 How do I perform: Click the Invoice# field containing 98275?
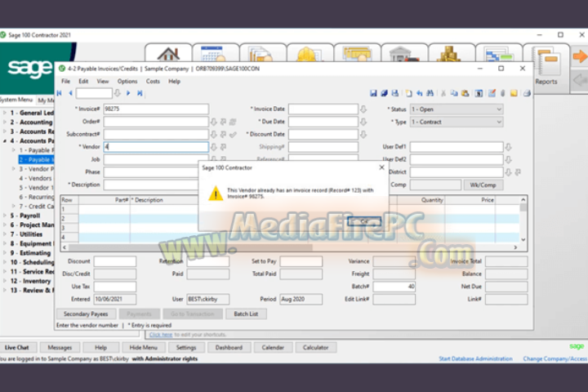pos(156,109)
